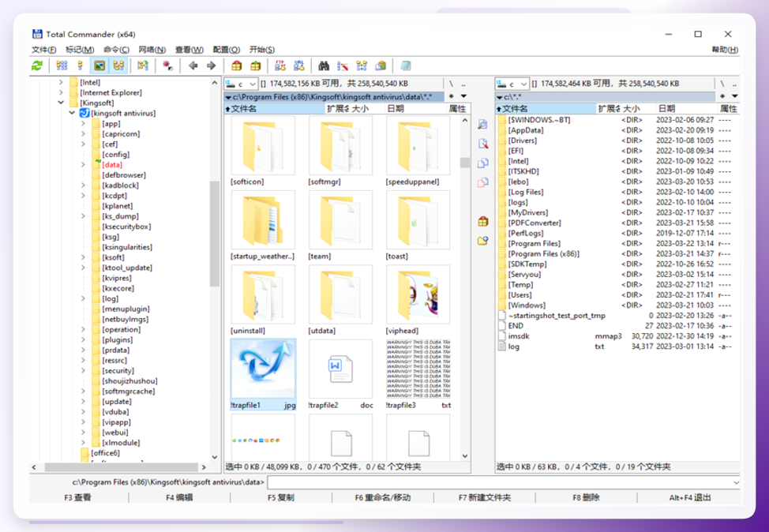The width and height of the screenshot is (769, 532).
Task: Click the view file icon in the vertical bar
Action: pos(483,124)
